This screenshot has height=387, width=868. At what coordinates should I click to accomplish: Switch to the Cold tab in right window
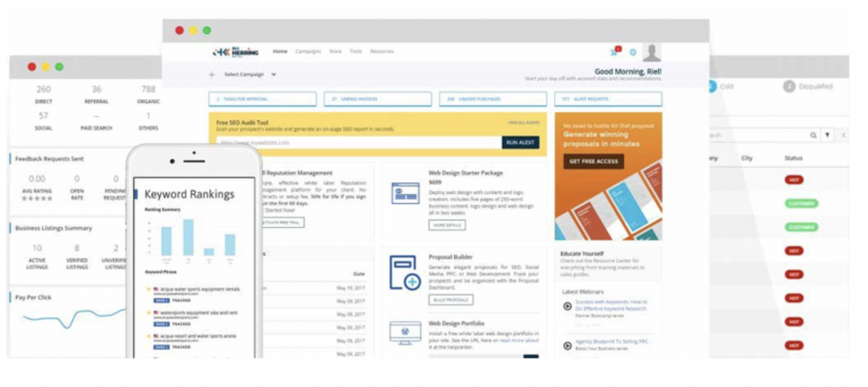726,87
